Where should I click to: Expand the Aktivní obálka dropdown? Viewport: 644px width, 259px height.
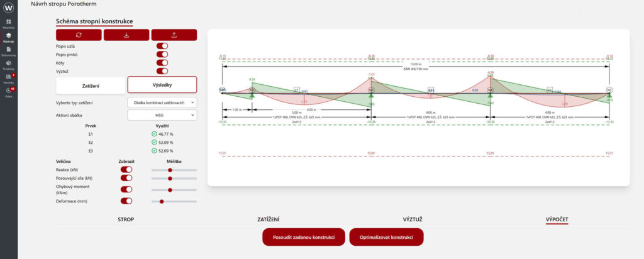click(162, 115)
